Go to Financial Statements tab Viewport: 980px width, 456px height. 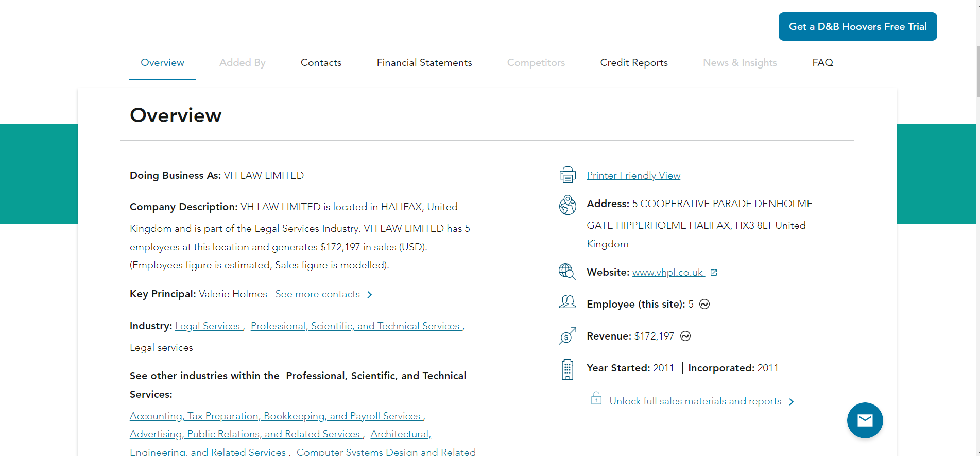pos(424,63)
